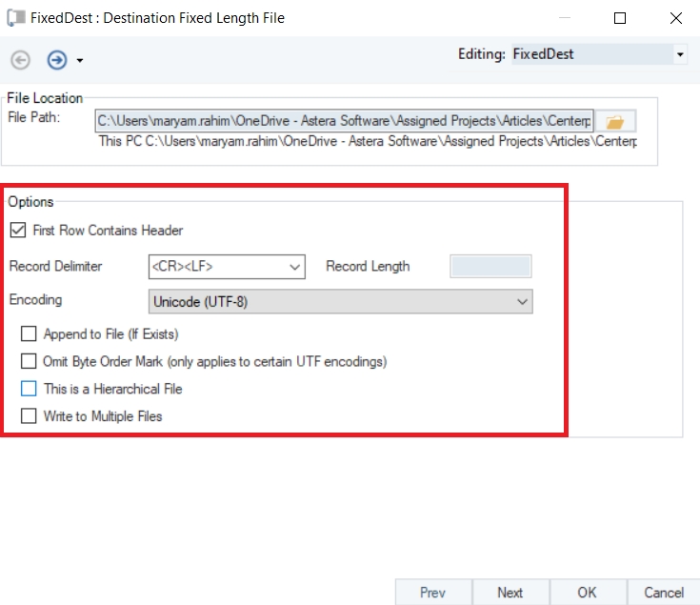Open the forward arrow history dropdown
The image size is (700, 605).
pyautogui.click(x=80, y=61)
